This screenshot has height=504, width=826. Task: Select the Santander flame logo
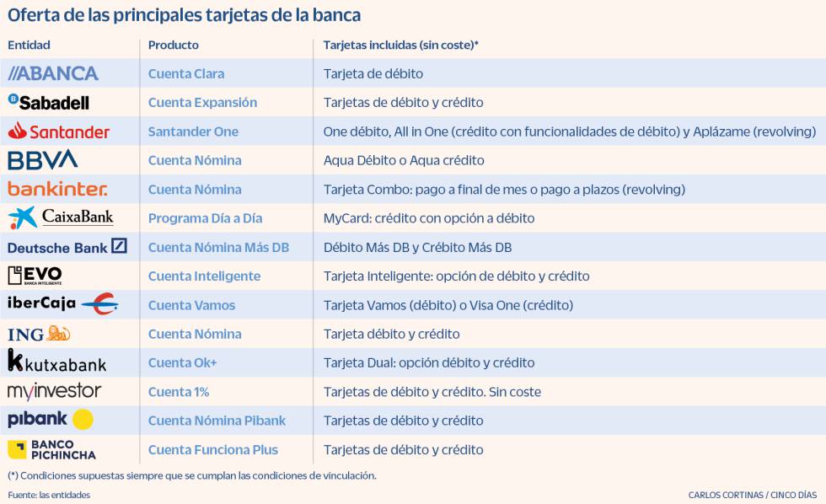coord(18,131)
